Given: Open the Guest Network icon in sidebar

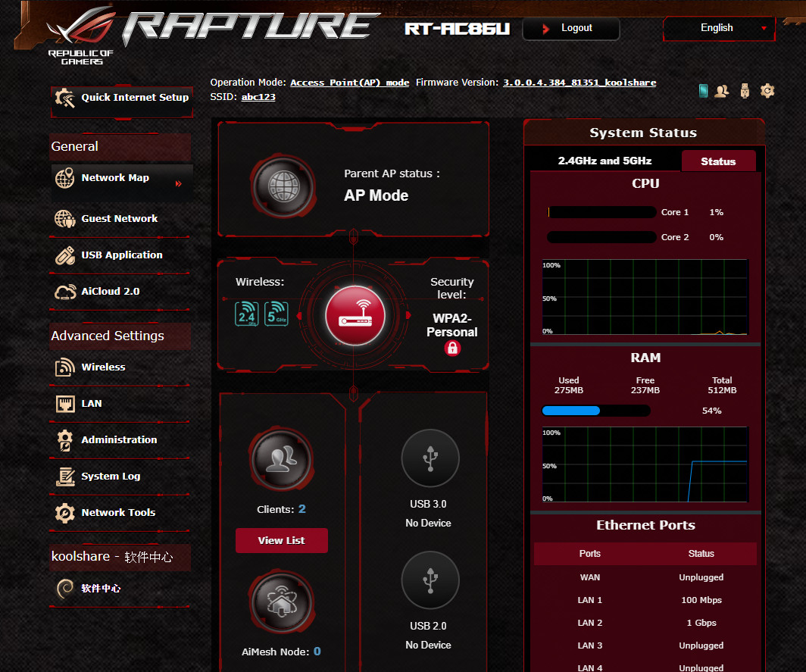Looking at the screenshot, I should (65, 218).
